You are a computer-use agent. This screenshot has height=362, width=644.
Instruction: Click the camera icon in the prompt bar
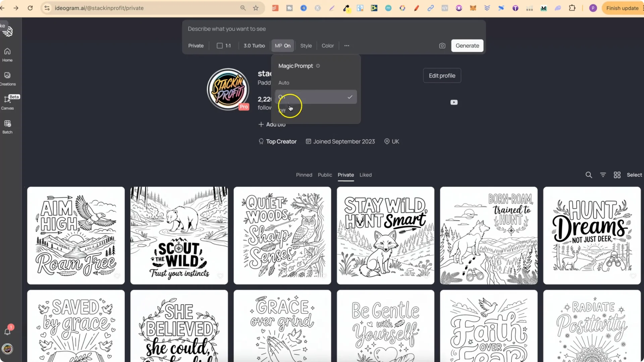click(442, 46)
